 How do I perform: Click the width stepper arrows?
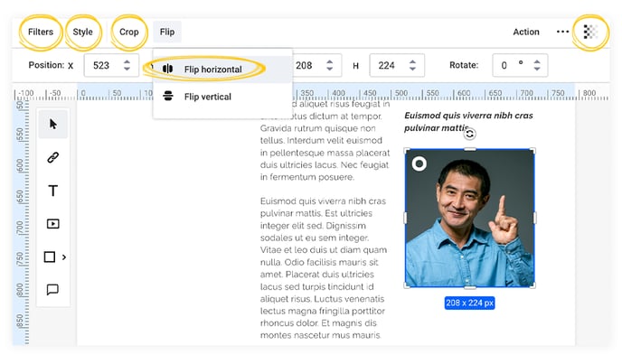(x=330, y=65)
